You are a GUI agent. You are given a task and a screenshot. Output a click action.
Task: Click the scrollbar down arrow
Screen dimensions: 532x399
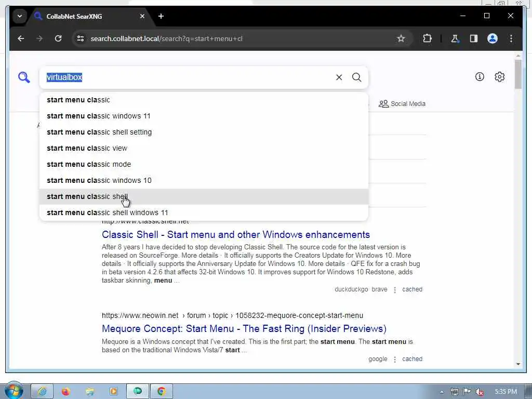tap(518, 364)
